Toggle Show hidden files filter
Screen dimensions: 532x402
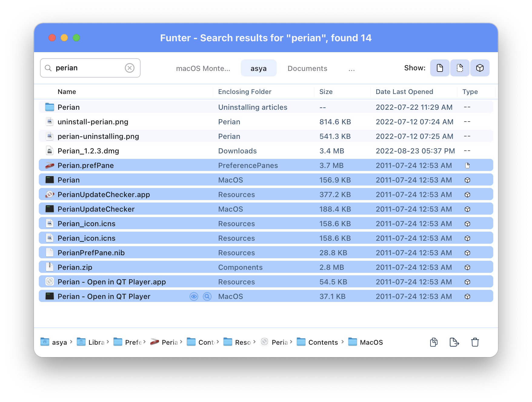pyautogui.click(x=460, y=68)
